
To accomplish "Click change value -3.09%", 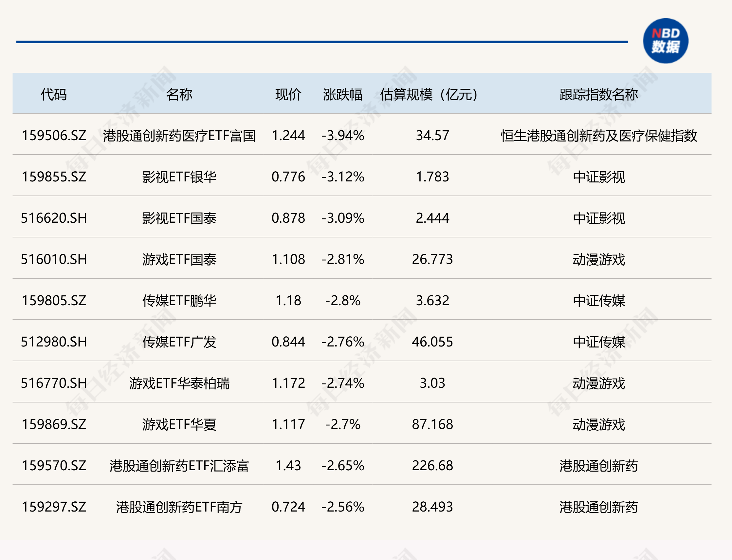I will pos(342,218).
